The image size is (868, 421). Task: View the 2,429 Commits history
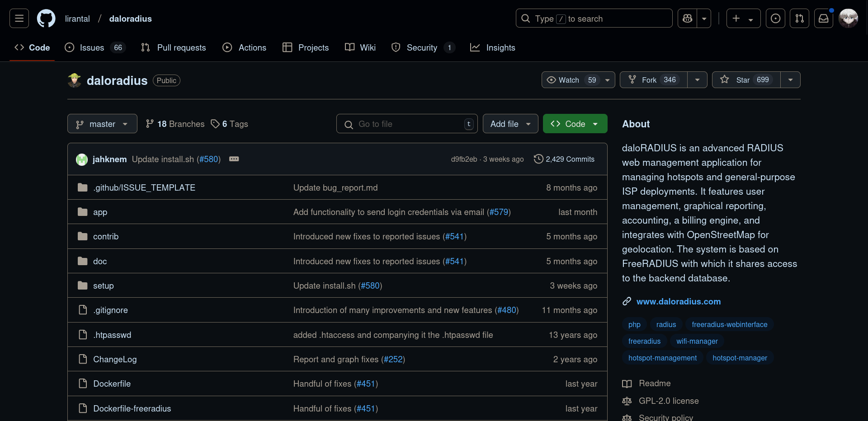tap(564, 159)
